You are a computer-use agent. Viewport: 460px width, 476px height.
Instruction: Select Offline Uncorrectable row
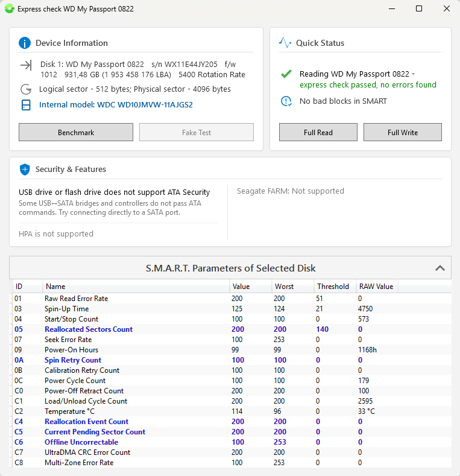[232, 442]
